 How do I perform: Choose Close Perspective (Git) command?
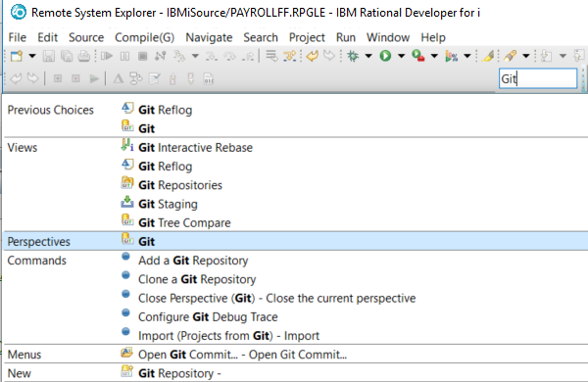click(276, 298)
